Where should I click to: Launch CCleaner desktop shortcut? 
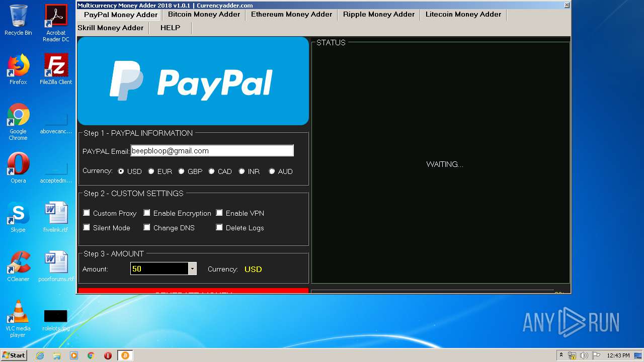18,266
